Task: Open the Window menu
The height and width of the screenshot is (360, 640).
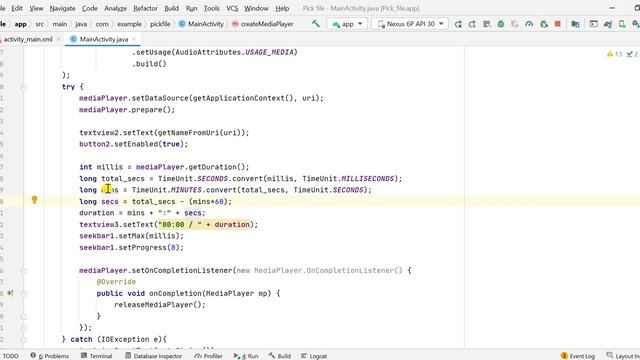Action: pyautogui.click(x=256, y=8)
